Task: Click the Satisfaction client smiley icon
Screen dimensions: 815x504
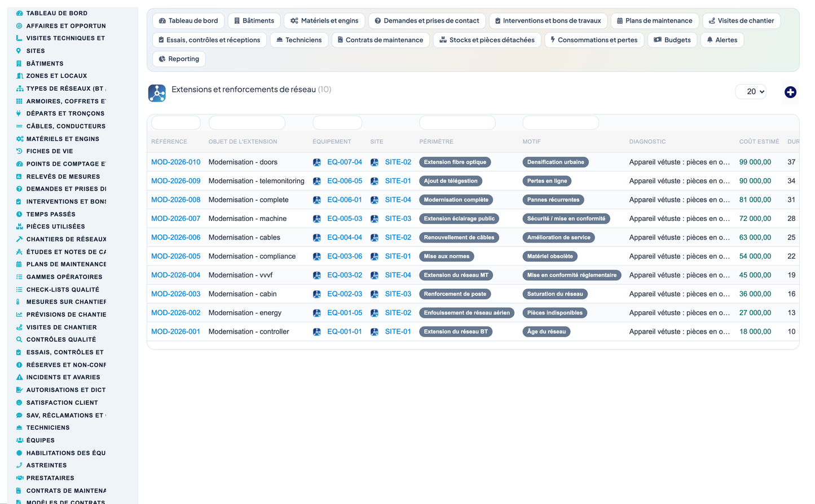Action: (19, 403)
